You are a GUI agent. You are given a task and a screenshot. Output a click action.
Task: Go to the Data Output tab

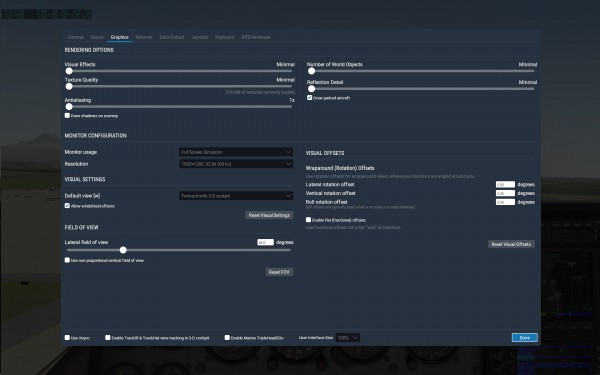172,37
